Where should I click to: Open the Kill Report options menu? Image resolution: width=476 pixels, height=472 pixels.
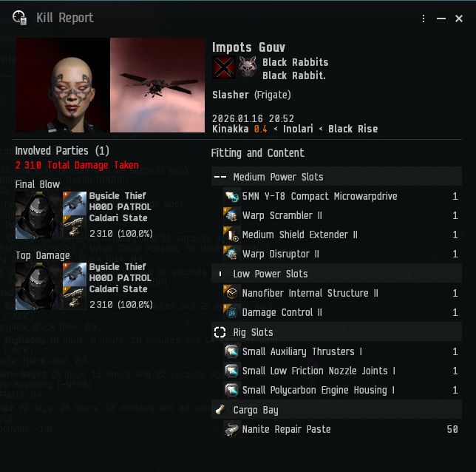pos(424,18)
